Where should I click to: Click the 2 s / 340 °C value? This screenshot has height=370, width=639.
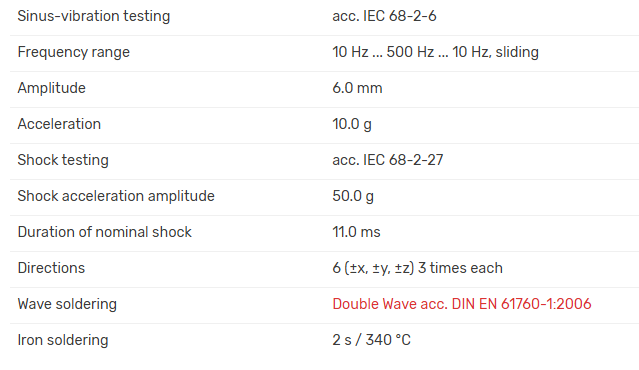point(371,340)
